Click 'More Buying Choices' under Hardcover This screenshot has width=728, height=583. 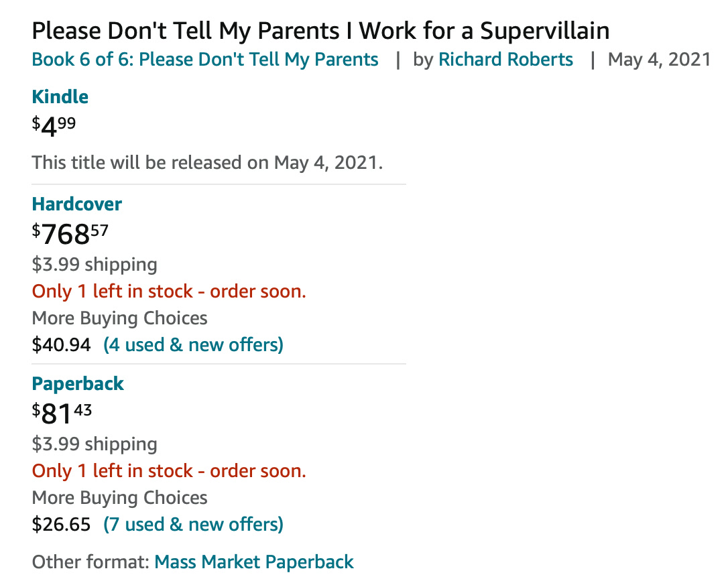coord(119,318)
